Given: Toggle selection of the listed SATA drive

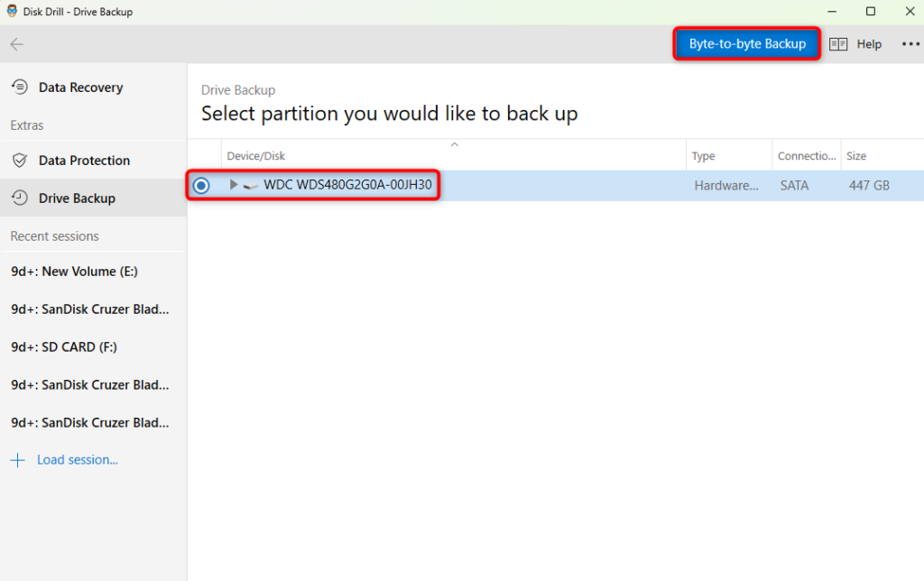Looking at the screenshot, I should (x=200, y=185).
